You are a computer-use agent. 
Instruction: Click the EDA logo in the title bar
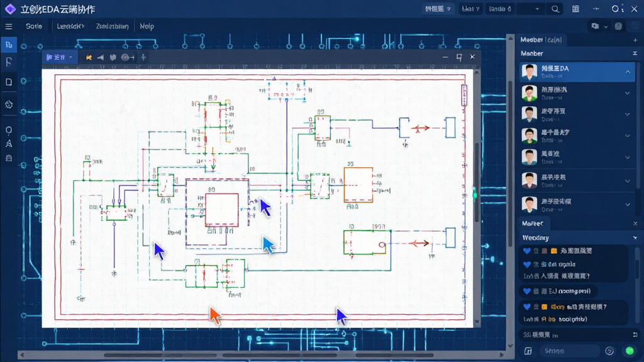pyautogui.click(x=10, y=9)
